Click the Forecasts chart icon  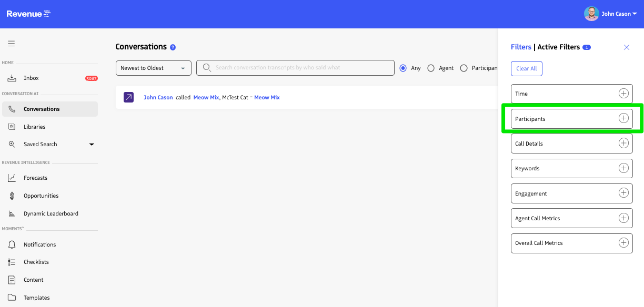click(x=12, y=178)
